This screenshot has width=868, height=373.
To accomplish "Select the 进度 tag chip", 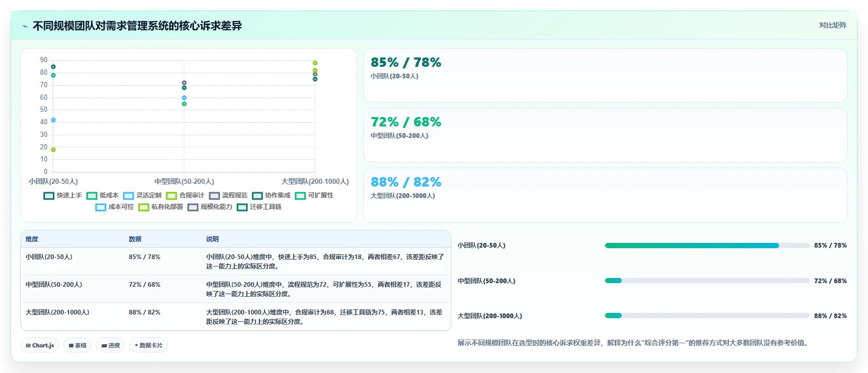I will pyautogui.click(x=110, y=345).
